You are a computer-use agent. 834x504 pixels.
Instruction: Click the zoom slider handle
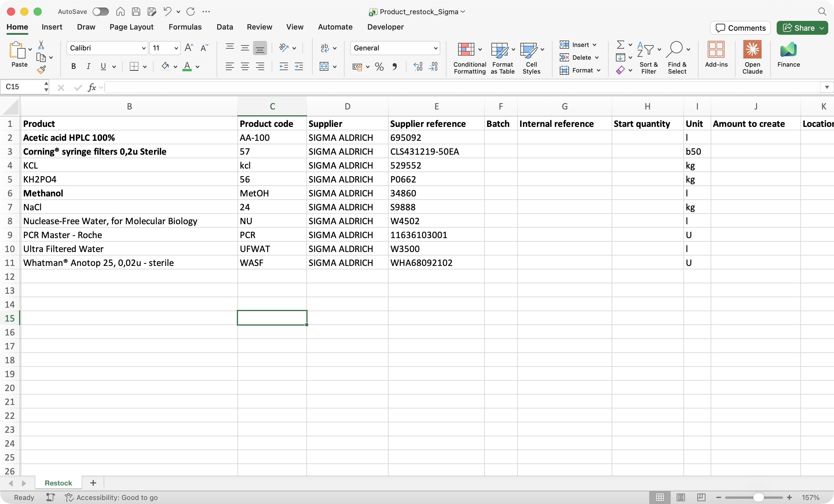758,497
